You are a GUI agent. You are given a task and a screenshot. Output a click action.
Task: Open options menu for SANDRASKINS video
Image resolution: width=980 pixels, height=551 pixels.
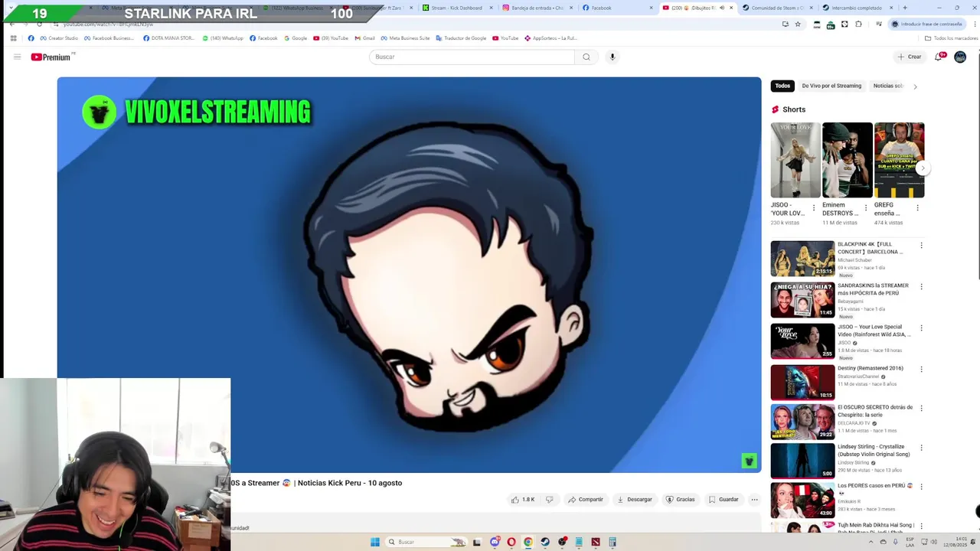click(x=921, y=287)
